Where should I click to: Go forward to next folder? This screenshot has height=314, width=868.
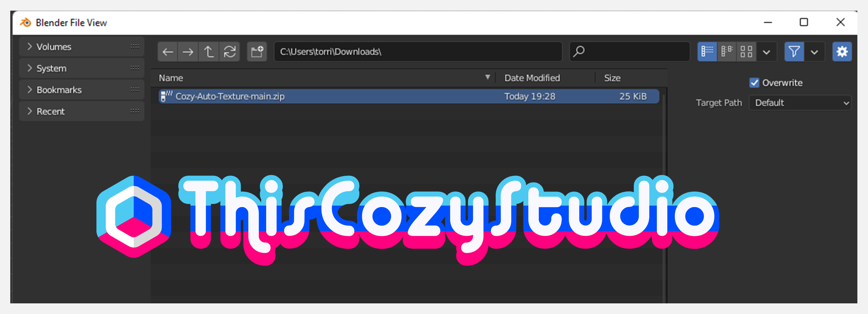click(188, 52)
